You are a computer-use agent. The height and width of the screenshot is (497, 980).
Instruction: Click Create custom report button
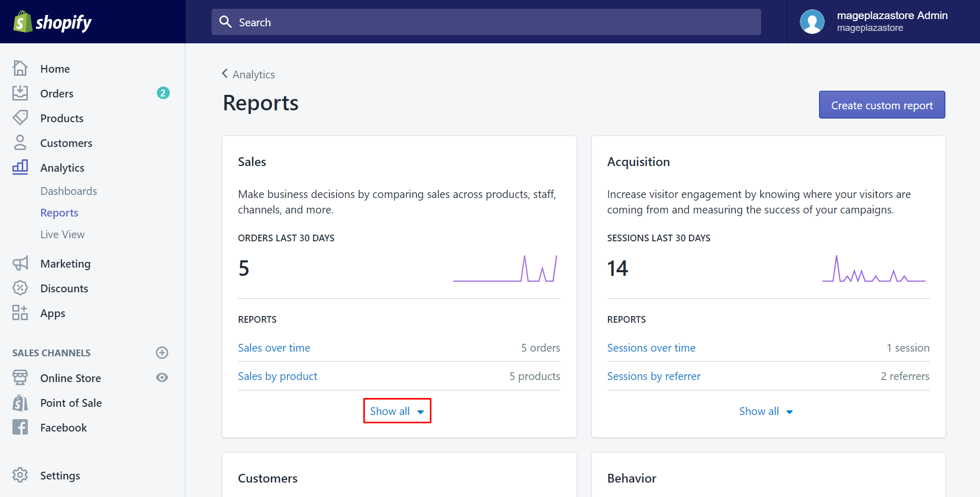[882, 105]
